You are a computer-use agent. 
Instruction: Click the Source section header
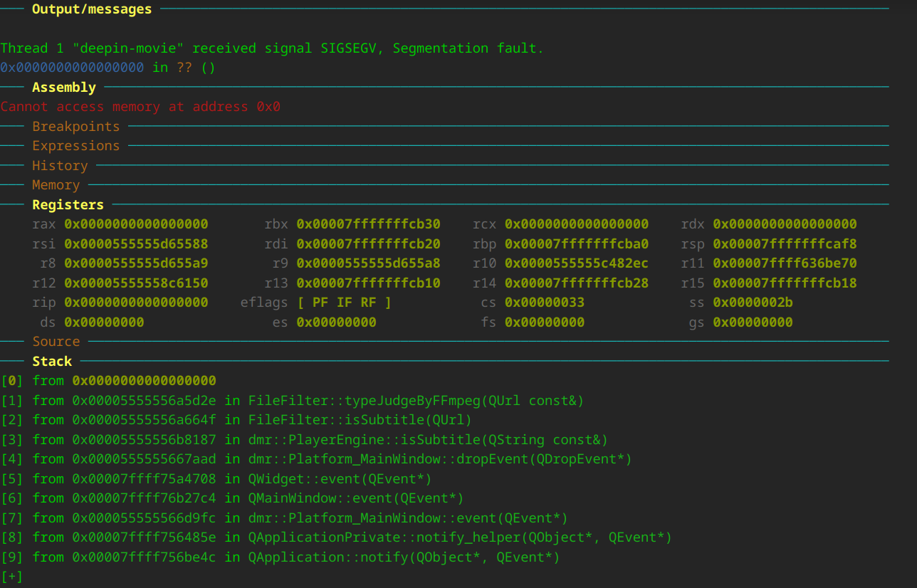point(56,342)
